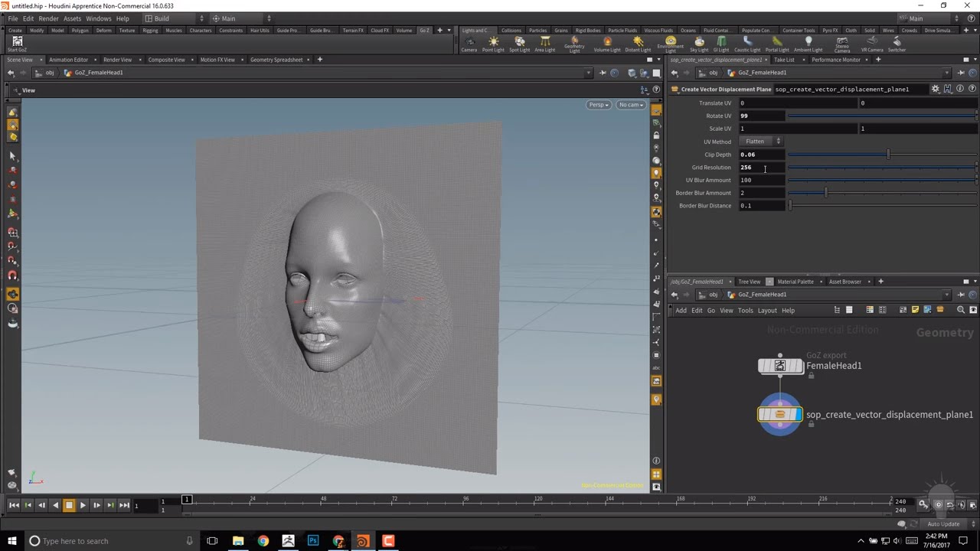Add a Switcher from the shelf
Image resolution: width=980 pixels, height=551 pixels.
[897, 44]
